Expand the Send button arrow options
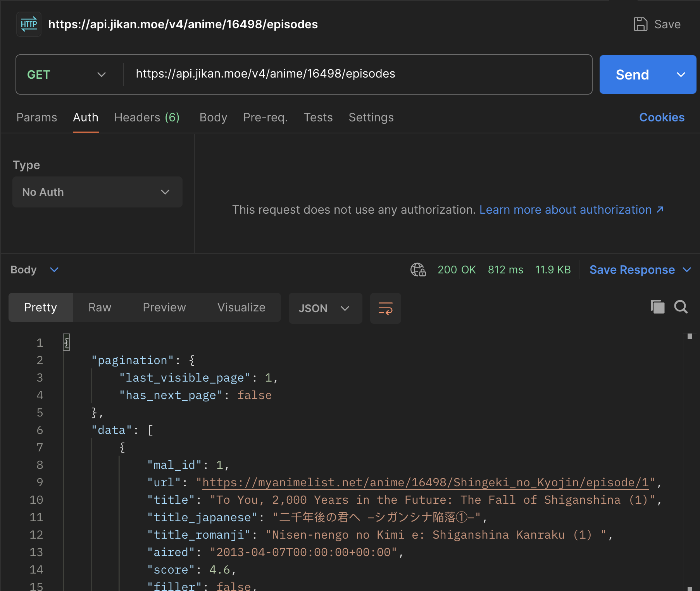 pos(681,74)
